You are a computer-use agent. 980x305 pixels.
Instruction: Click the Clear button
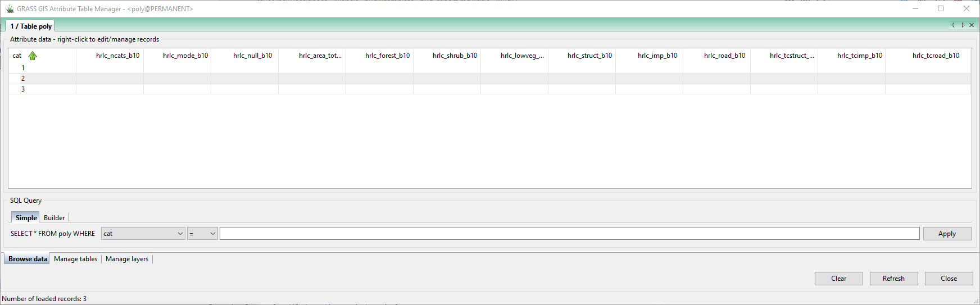click(838, 279)
